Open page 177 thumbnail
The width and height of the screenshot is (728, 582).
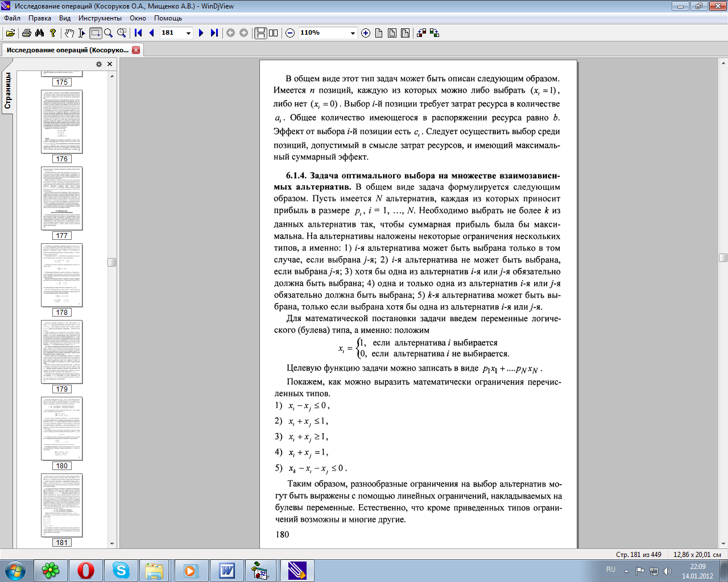click(x=62, y=198)
